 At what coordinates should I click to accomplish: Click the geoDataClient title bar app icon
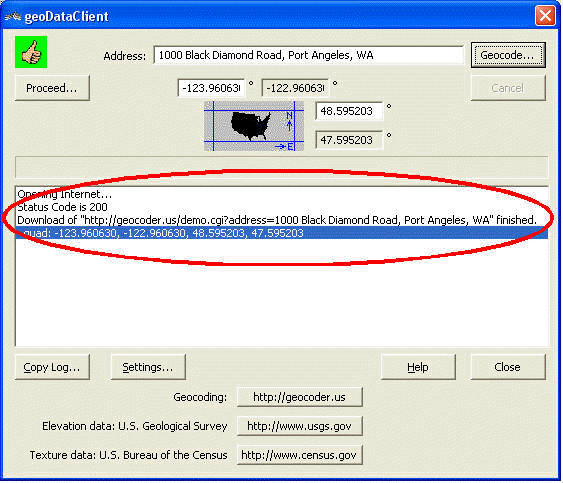(13, 16)
